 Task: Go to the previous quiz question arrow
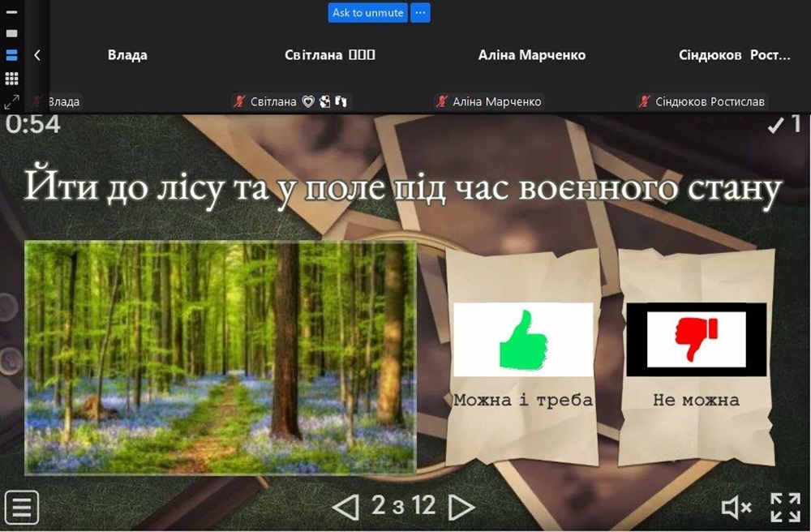point(346,507)
